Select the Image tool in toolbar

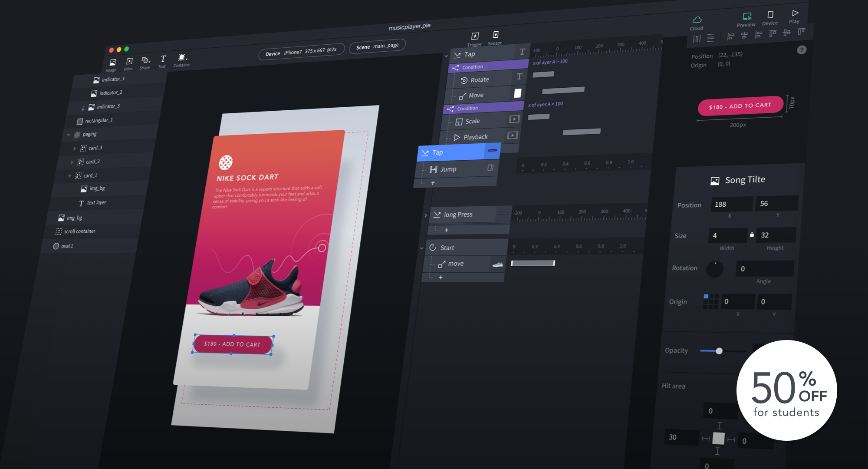coord(112,64)
